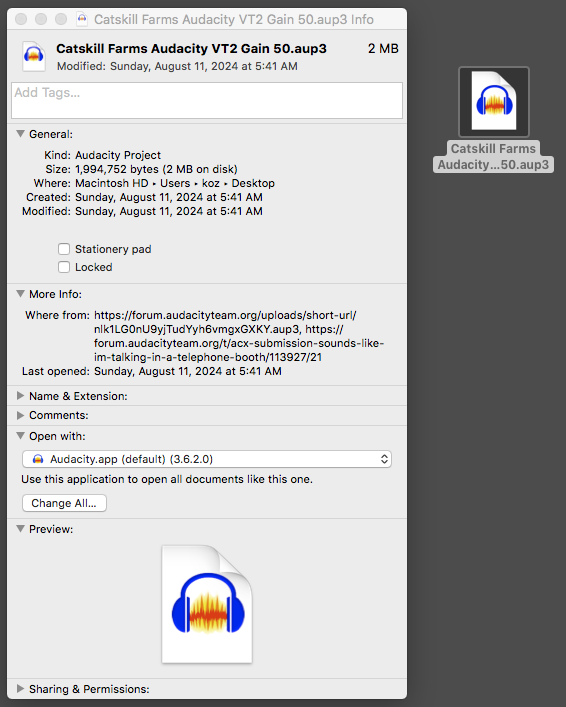Collapse the More Info section
This screenshot has width=566, height=707.
point(20,294)
